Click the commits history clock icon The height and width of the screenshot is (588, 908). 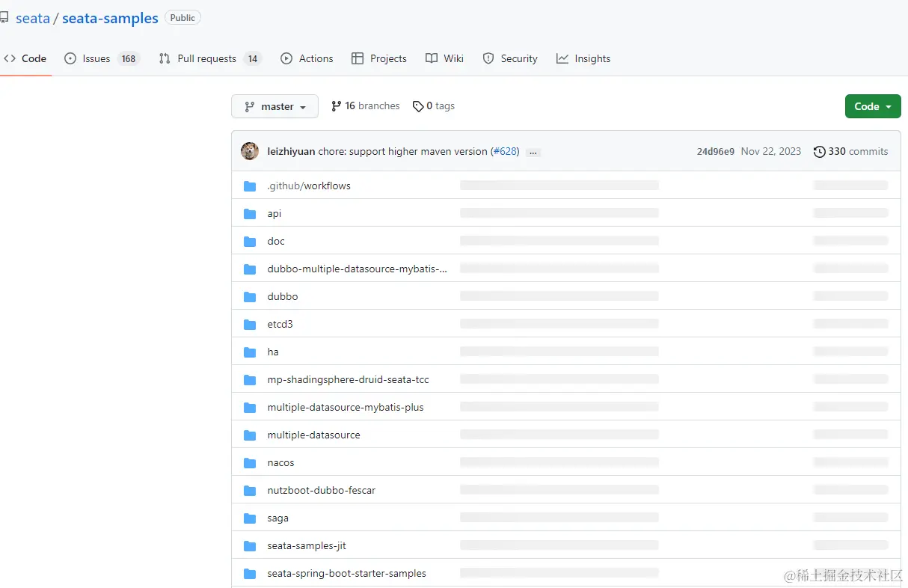coord(820,152)
